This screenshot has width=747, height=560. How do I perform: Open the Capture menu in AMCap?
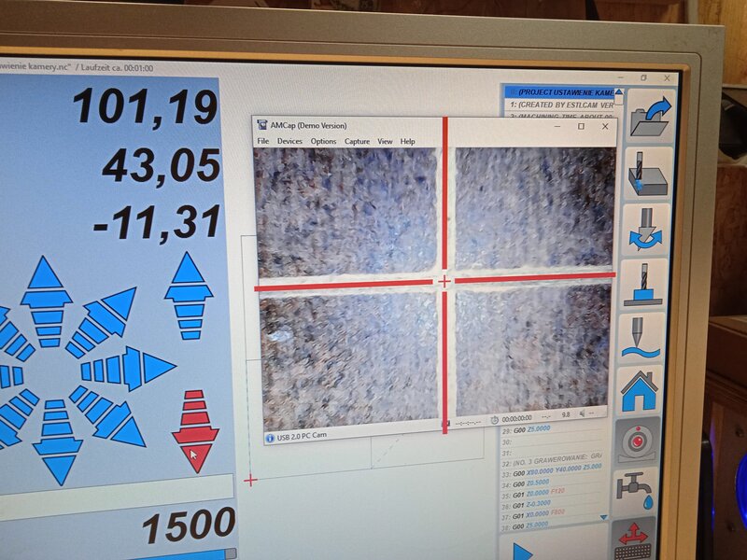pos(358,142)
